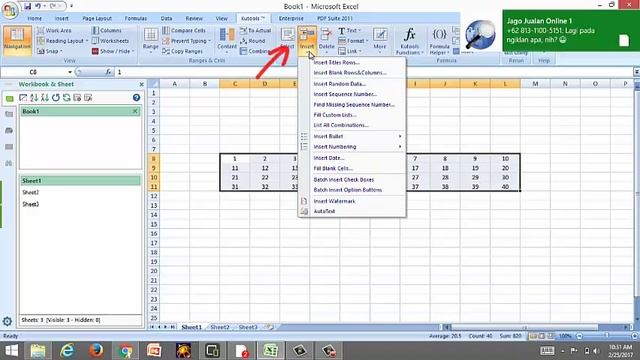Click the Round tool icon
This screenshot has width=640, height=360.
[x=244, y=41]
